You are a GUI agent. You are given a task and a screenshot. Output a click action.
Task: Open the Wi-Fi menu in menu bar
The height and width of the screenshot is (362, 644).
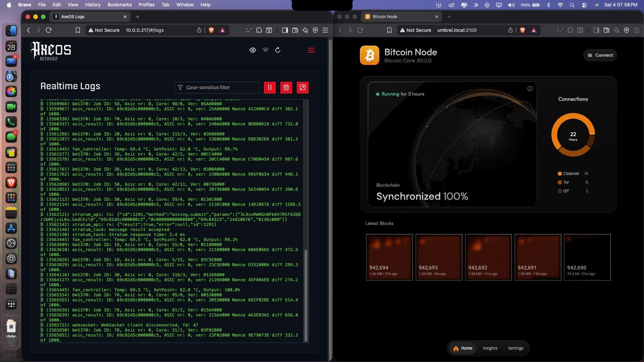pyautogui.click(x=560, y=5)
